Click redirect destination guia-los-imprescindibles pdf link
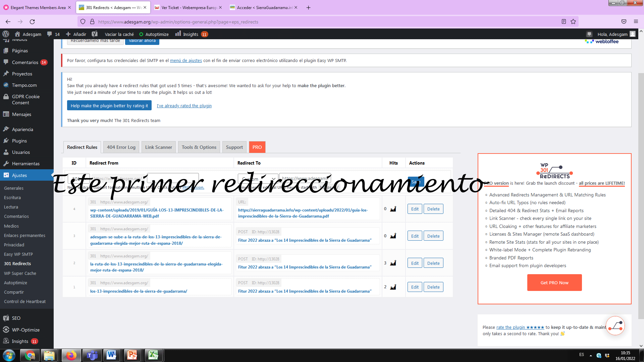The height and width of the screenshot is (362, 644). [303, 213]
